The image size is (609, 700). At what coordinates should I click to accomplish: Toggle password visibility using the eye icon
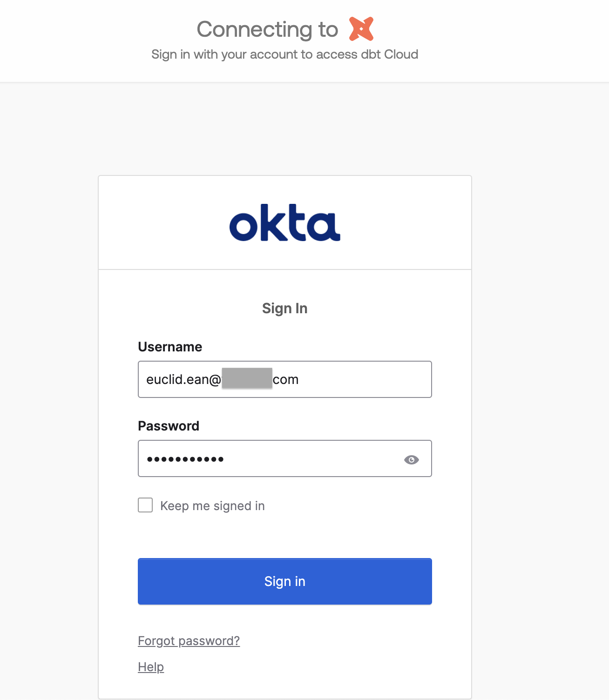click(412, 460)
